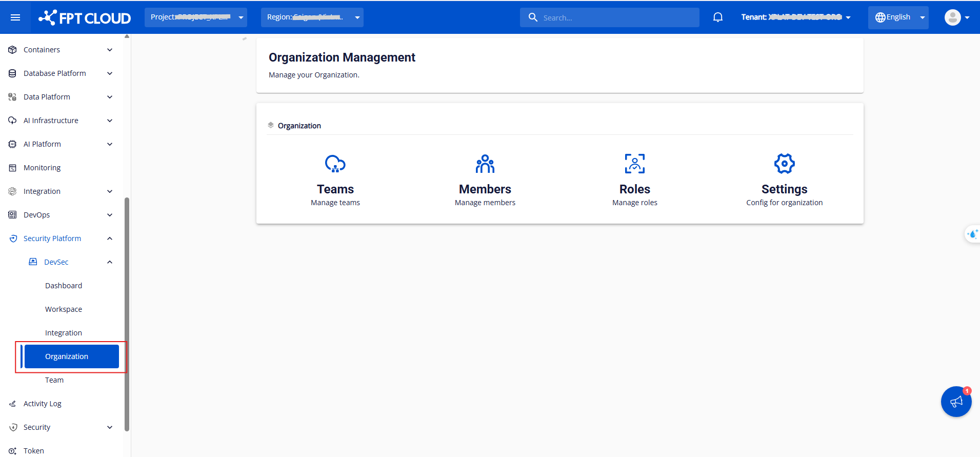Collapse the DevSec submenu
Viewport: 980px width, 457px height.
[x=109, y=262]
